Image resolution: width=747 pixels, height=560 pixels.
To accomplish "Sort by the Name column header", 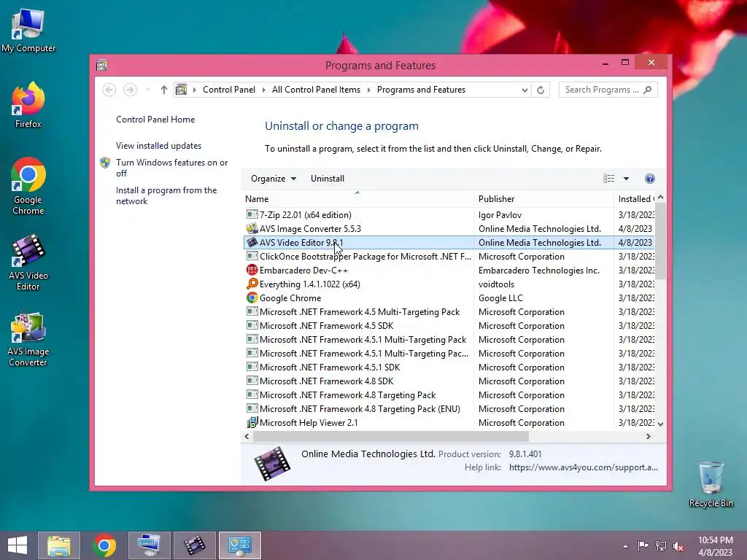I will click(x=357, y=199).
